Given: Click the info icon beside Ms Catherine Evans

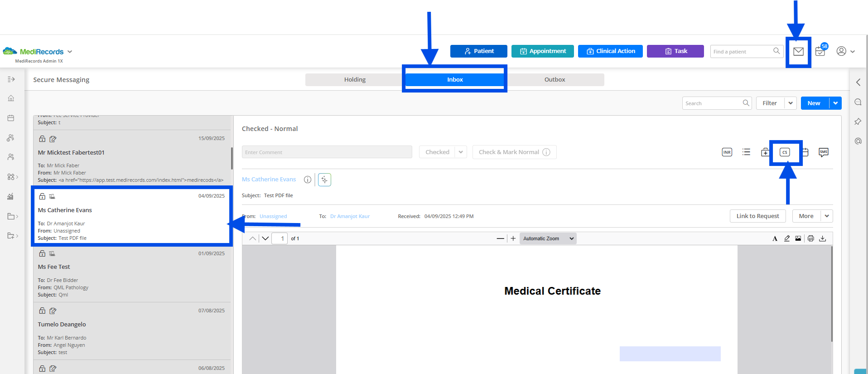Looking at the screenshot, I should point(308,180).
